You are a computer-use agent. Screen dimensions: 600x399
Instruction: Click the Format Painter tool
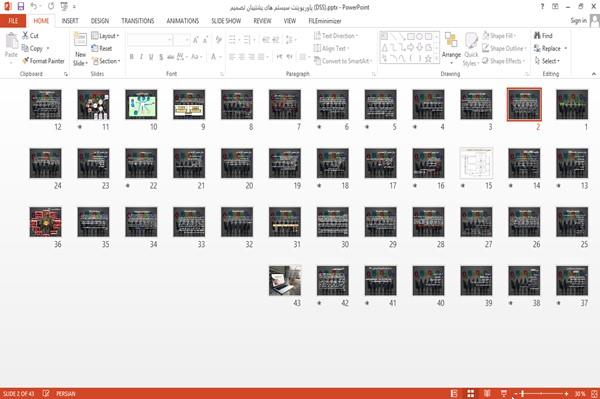coord(43,61)
